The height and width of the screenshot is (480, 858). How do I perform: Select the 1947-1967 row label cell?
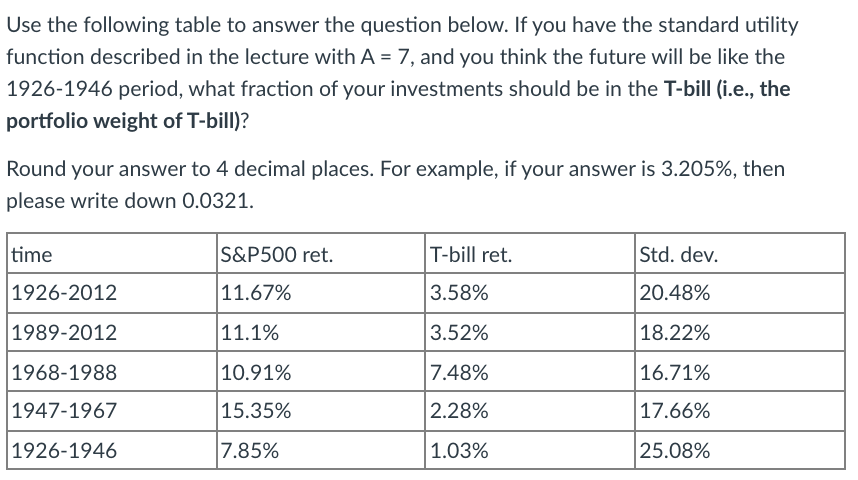(x=64, y=412)
